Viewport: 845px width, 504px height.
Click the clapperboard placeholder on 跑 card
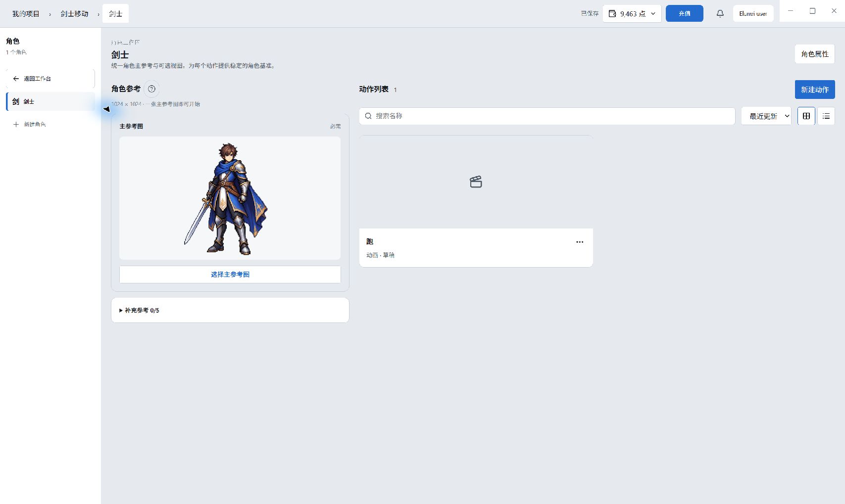click(x=476, y=182)
